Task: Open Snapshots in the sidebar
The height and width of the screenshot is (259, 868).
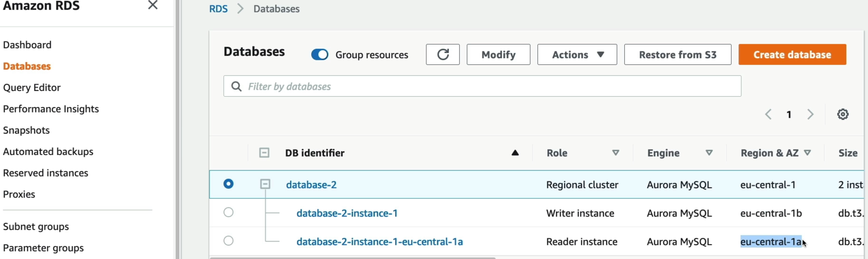Action: pos(26,130)
